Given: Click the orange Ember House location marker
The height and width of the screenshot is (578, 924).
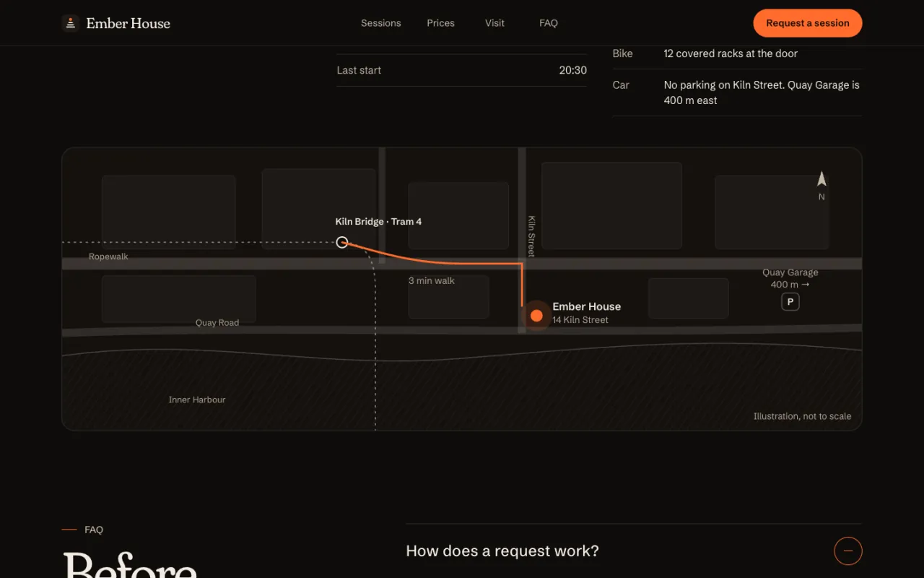Looking at the screenshot, I should point(536,316).
